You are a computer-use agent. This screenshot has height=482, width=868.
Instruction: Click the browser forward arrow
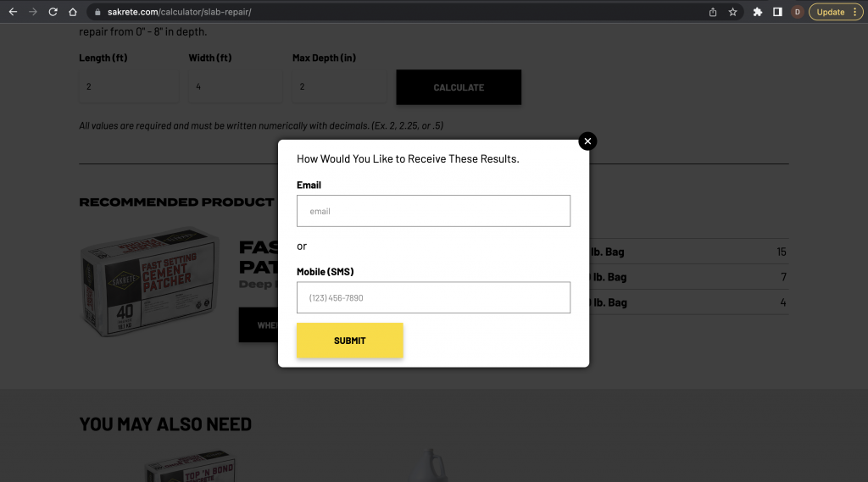tap(33, 12)
